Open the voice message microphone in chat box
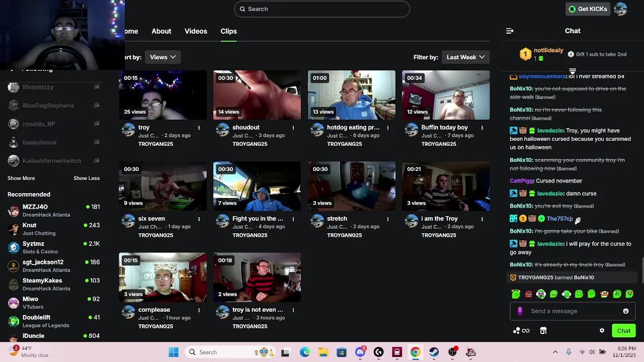The image size is (644, 362). (x=520, y=311)
